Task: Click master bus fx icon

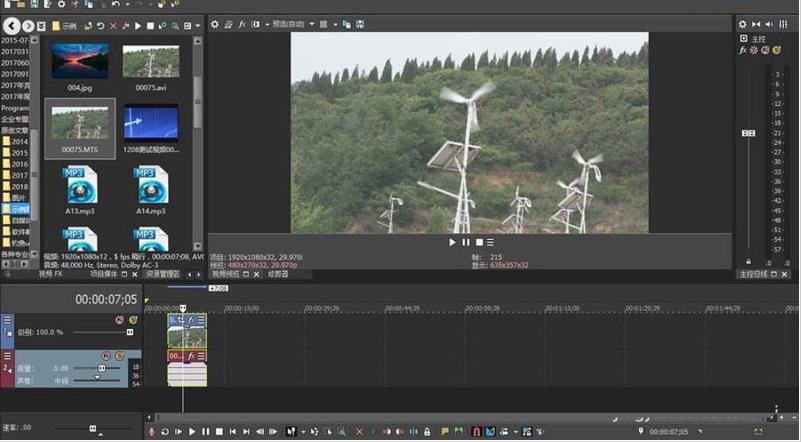Action: point(743,50)
